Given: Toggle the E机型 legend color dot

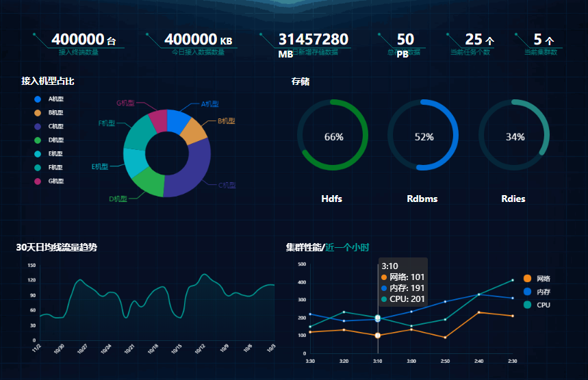Looking at the screenshot, I should 38,154.
